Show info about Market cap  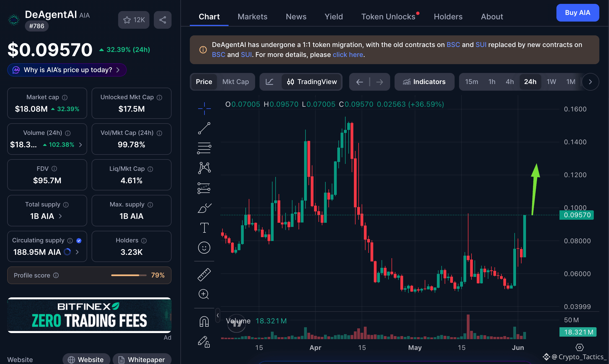pos(65,98)
